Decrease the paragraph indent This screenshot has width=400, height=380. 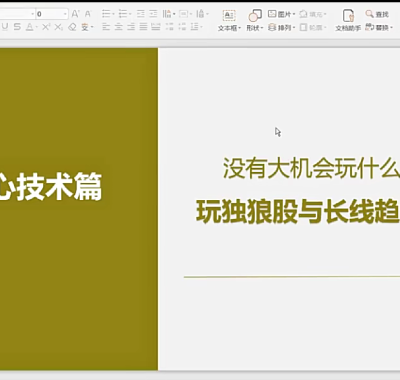click(141, 14)
